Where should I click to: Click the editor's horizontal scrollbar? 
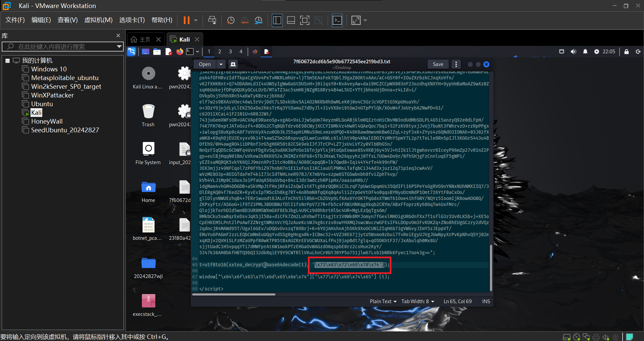(x=234, y=294)
